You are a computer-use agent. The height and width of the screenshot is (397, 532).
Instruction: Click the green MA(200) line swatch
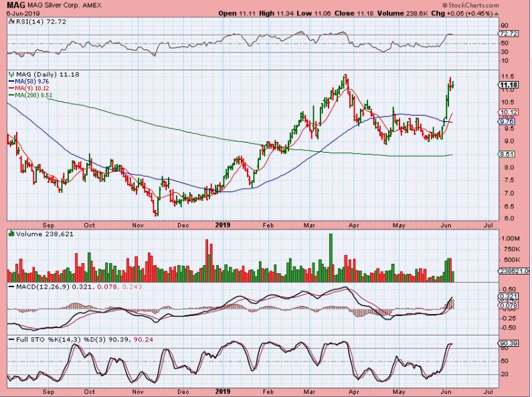coord(11,96)
